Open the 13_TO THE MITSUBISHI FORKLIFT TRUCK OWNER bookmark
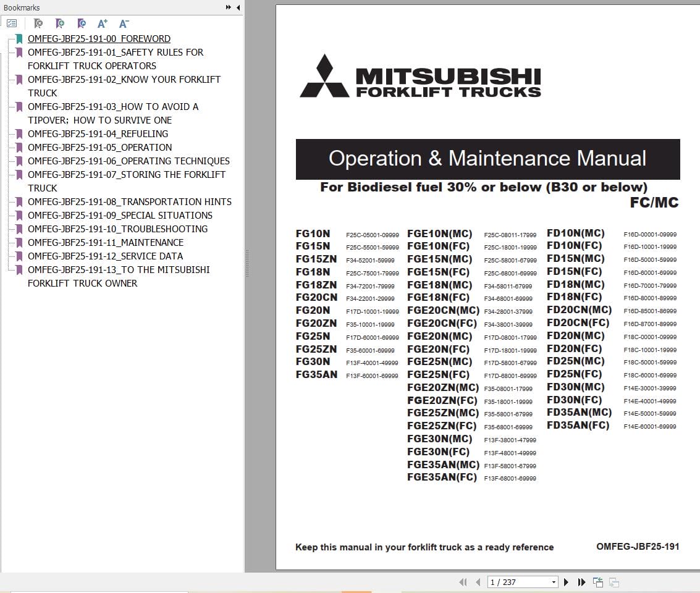The width and height of the screenshot is (700, 593). [119, 276]
